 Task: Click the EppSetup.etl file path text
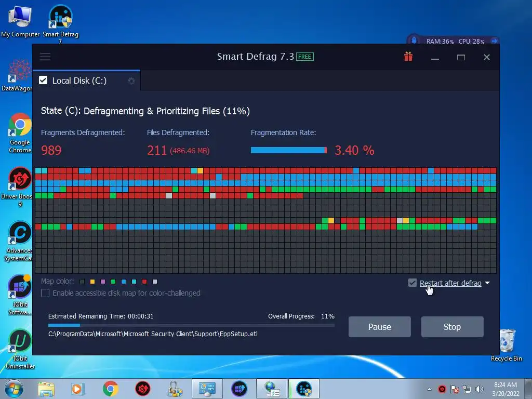[x=153, y=334]
